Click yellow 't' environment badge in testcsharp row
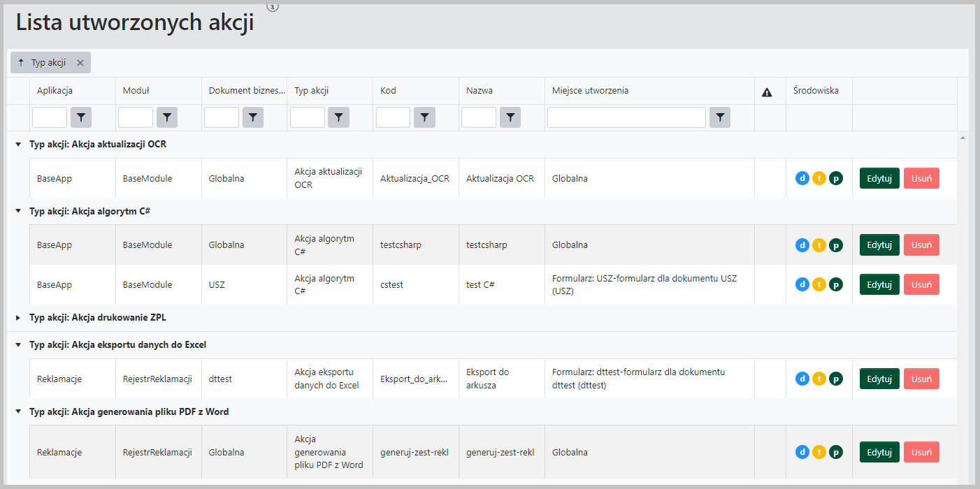 [x=819, y=245]
